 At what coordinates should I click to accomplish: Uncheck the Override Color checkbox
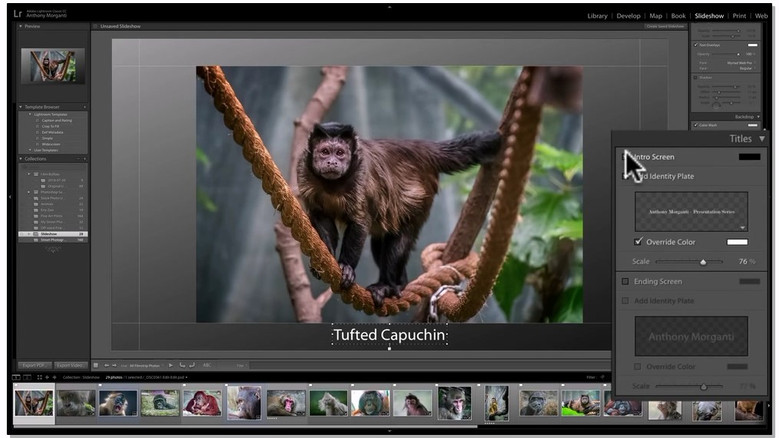tap(638, 242)
